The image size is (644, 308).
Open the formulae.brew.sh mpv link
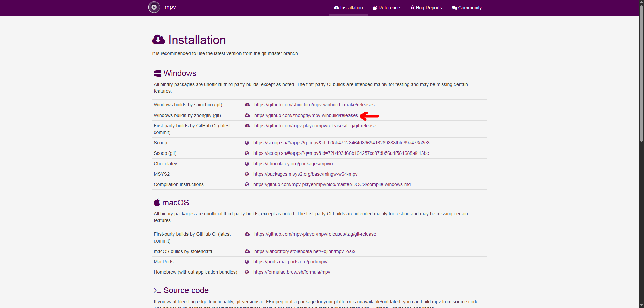pyautogui.click(x=291, y=272)
